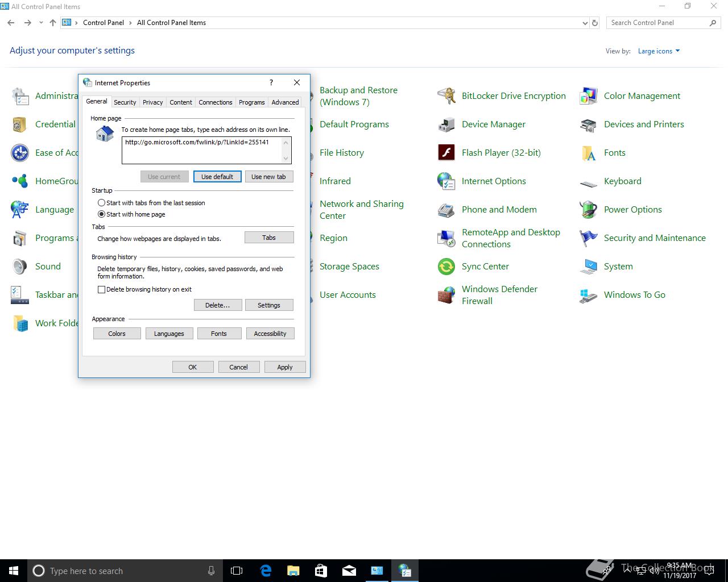The height and width of the screenshot is (582, 728).
Task: Launch Microsoft Edge from the taskbar
Action: 266,571
